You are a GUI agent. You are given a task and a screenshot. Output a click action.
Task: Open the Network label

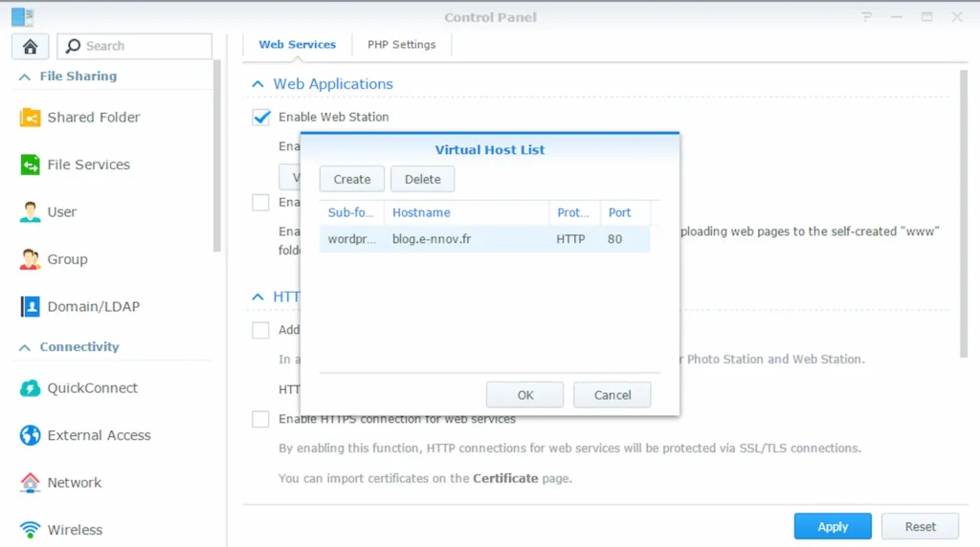pyautogui.click(x=75, y=483)
